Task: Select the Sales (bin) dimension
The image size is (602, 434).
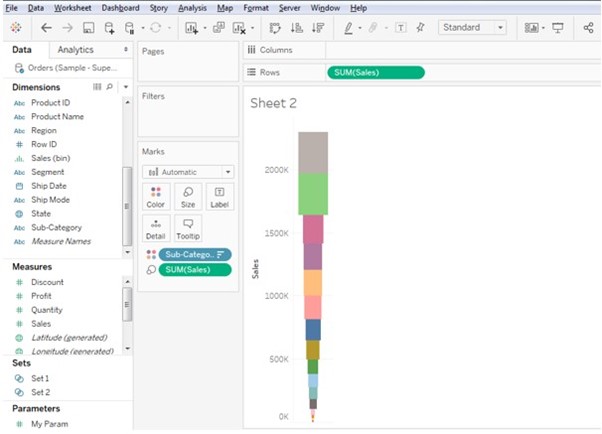Action: [x=51, y=158]
